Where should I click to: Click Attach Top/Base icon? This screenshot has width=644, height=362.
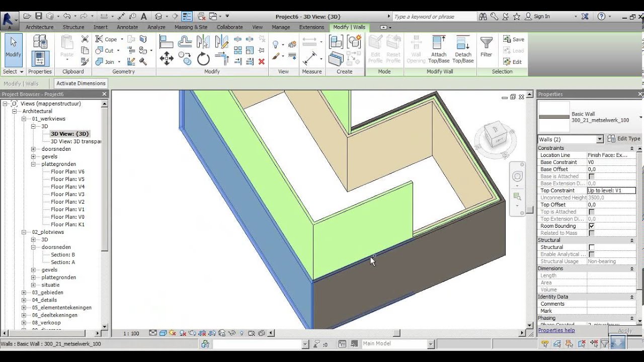click(x=439, y=49)
